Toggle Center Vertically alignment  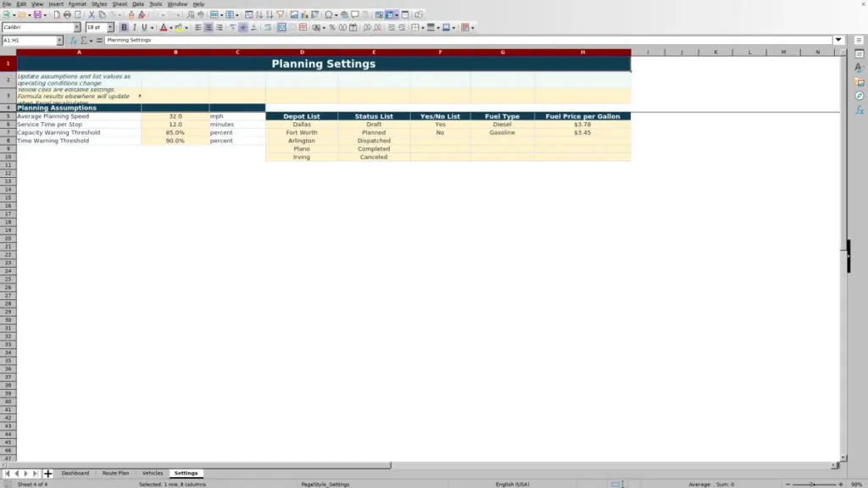243,27
